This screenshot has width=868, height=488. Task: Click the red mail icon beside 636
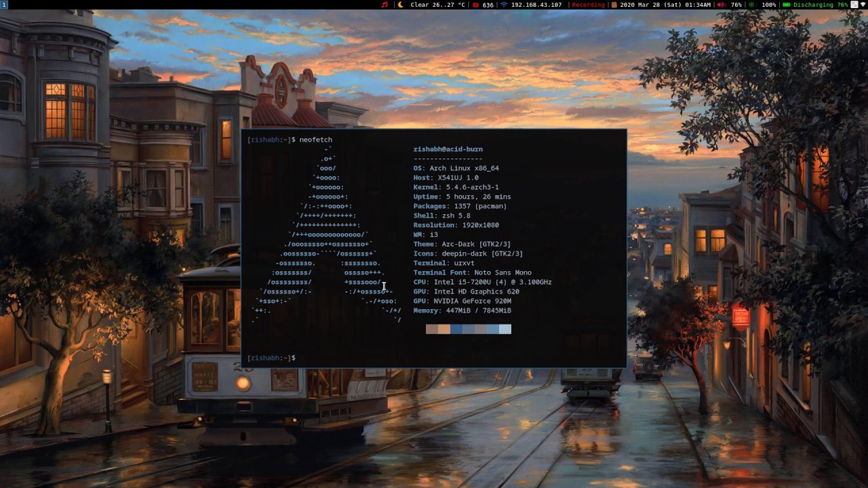click(x=475, y=5)
